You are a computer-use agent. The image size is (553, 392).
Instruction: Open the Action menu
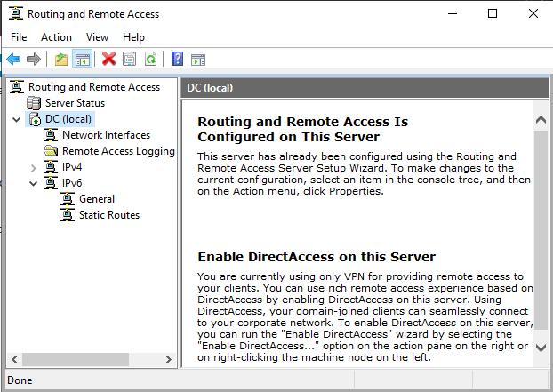56,37
